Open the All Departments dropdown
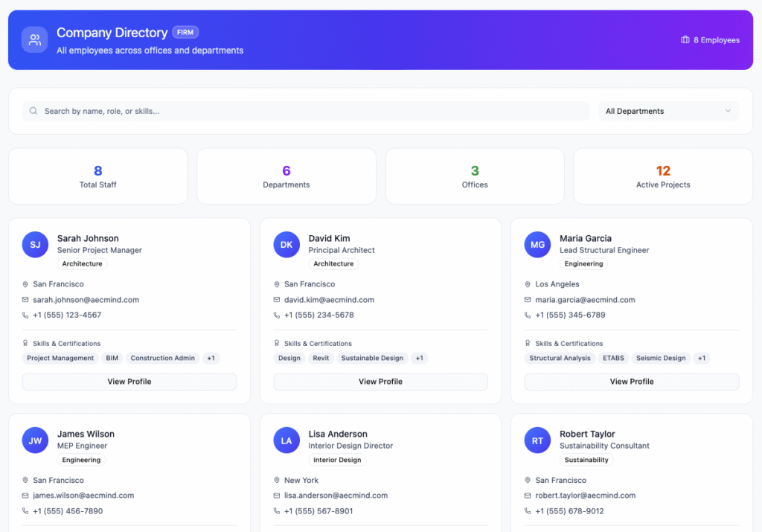Image resolution: width=762 pixels, height=532 pixels. click(668, 112)
